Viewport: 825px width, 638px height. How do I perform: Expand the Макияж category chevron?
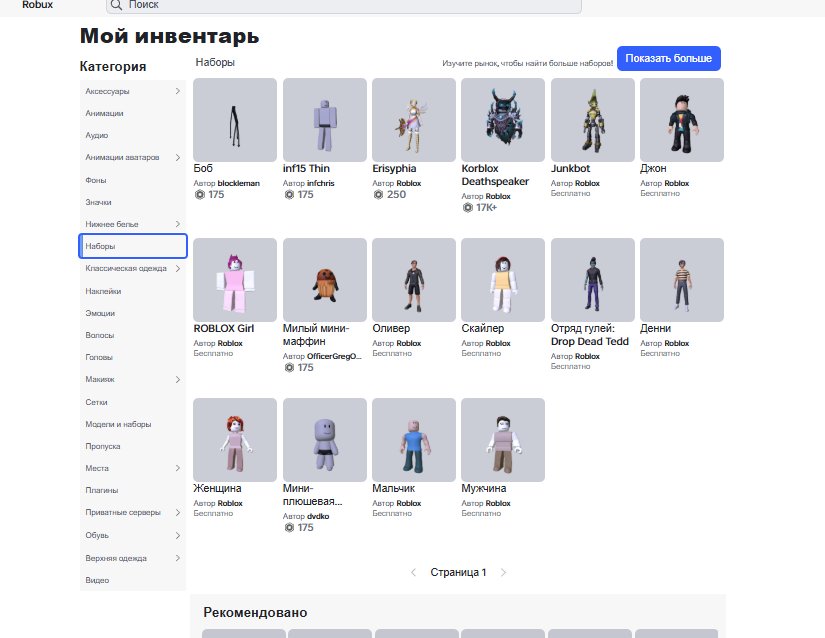(178, 379)
